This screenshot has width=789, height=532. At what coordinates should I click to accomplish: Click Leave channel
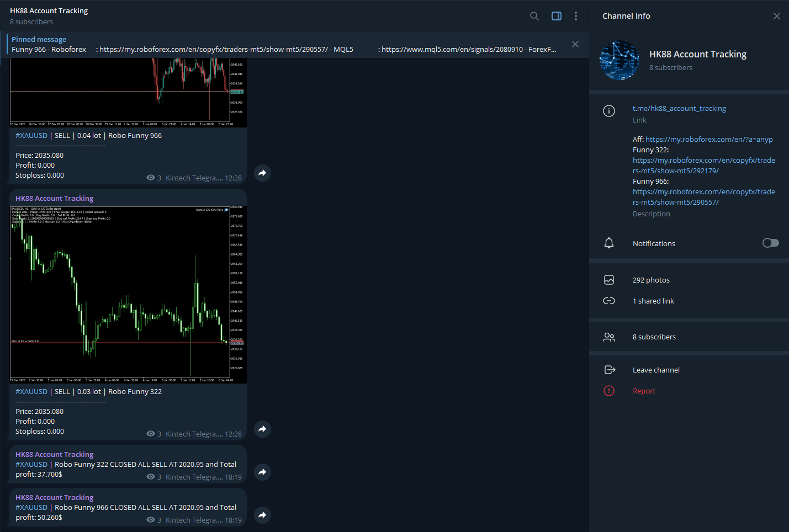(x=656, y=370)
